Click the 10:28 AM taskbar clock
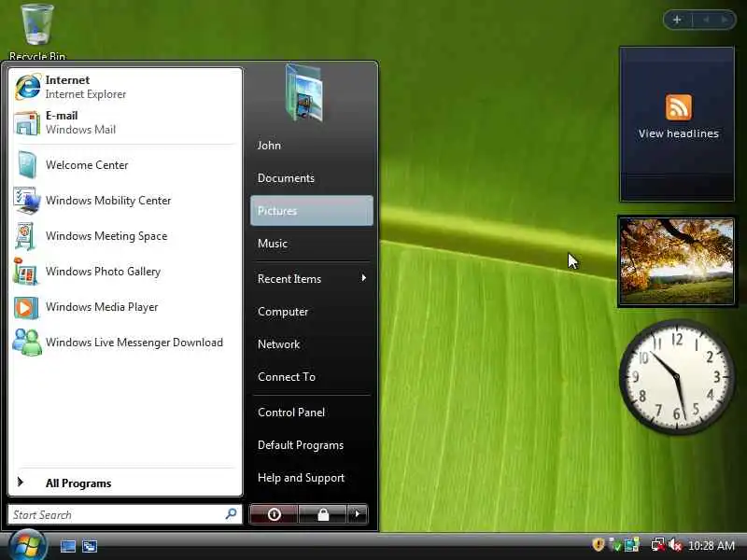Image resolution: width=747 pixels, height=560 pixels. click(712, 545)
